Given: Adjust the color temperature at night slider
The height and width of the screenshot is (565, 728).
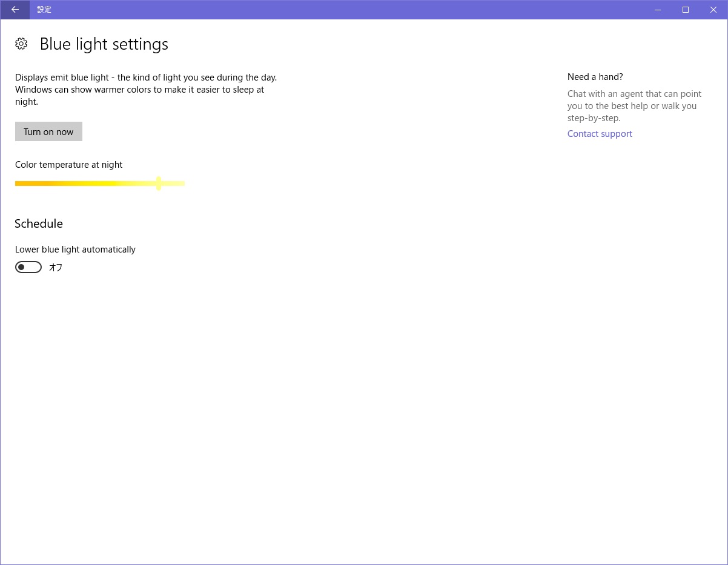Looking at the screenshot, I should pos(100,183).
